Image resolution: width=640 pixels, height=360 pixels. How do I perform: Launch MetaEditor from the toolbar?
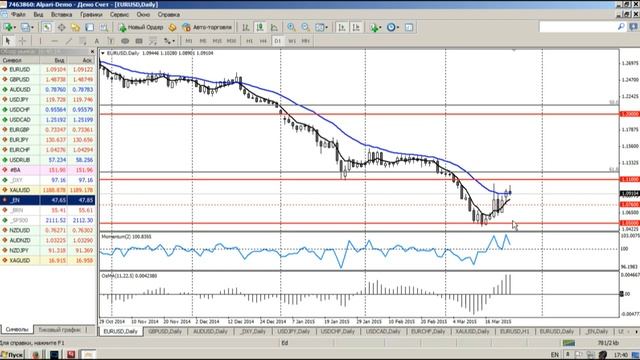click(172, 27)
